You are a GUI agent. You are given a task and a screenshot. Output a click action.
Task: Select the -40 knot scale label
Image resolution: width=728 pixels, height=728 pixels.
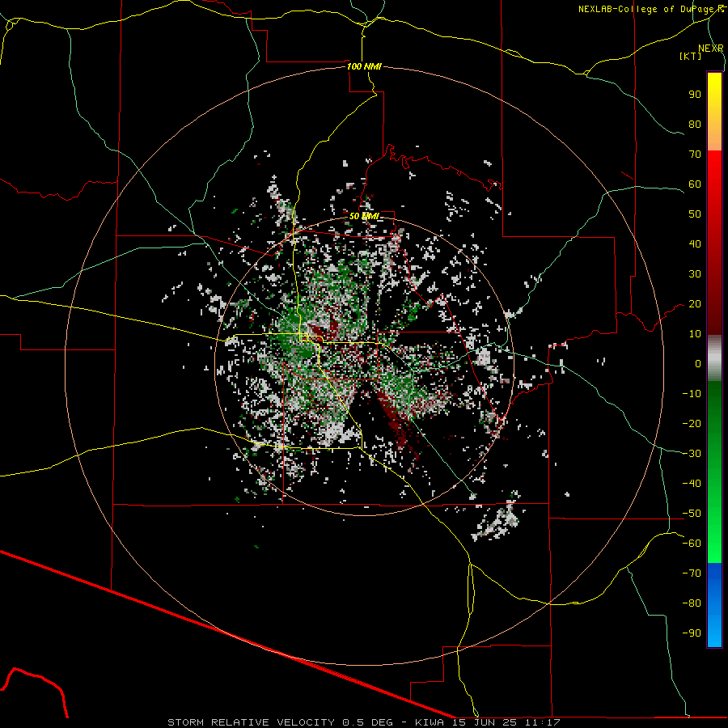(x=692, y=484)
